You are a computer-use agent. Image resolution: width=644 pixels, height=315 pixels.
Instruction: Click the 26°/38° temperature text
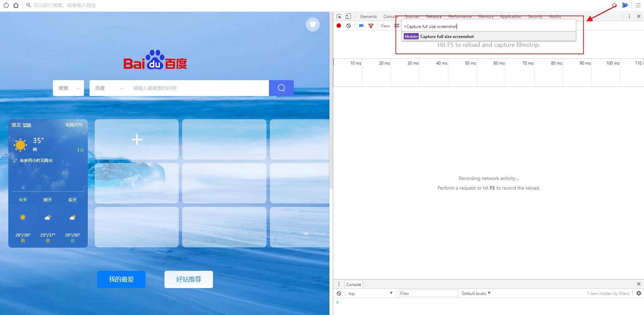[x=23, y=235]
